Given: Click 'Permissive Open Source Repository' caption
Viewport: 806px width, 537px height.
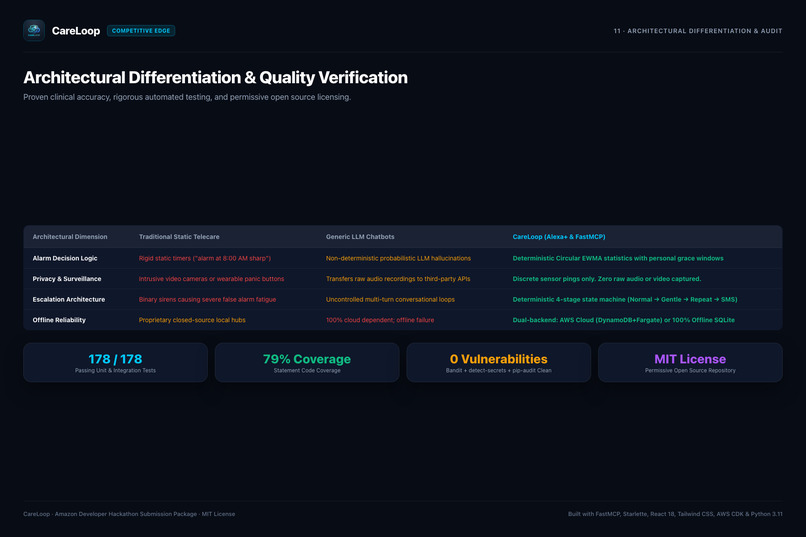Looking at the screenshot, I should tap(690, 371).
